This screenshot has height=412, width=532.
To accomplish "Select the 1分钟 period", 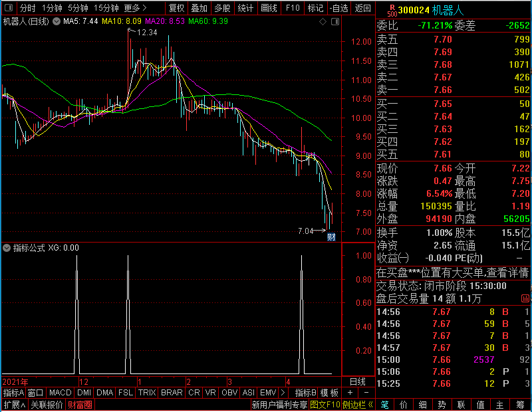I will point(52,8).
